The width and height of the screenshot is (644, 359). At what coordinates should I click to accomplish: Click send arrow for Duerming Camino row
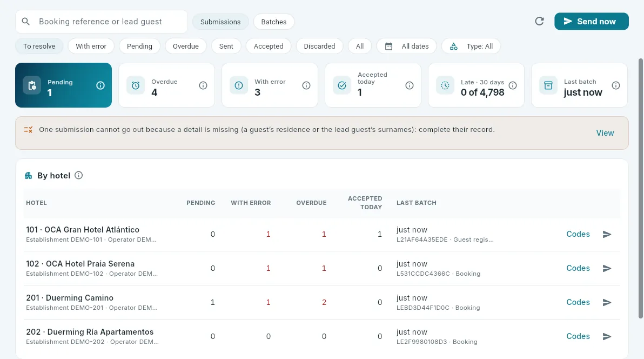pyautogui.click(x=607, y=303)
